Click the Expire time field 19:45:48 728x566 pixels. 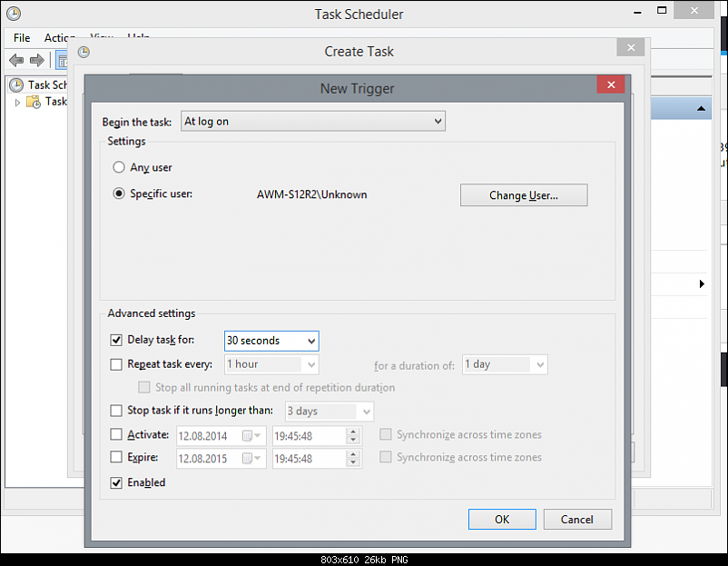309,459
